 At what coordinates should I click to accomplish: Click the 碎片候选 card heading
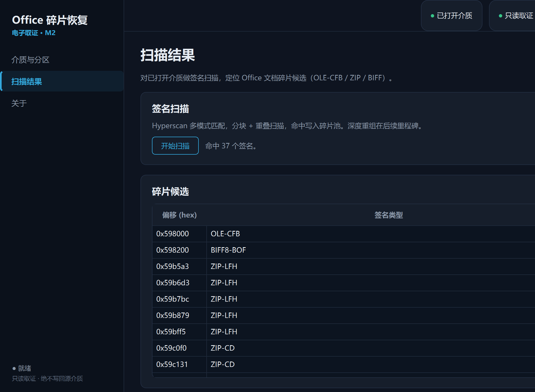click(170, 192)
